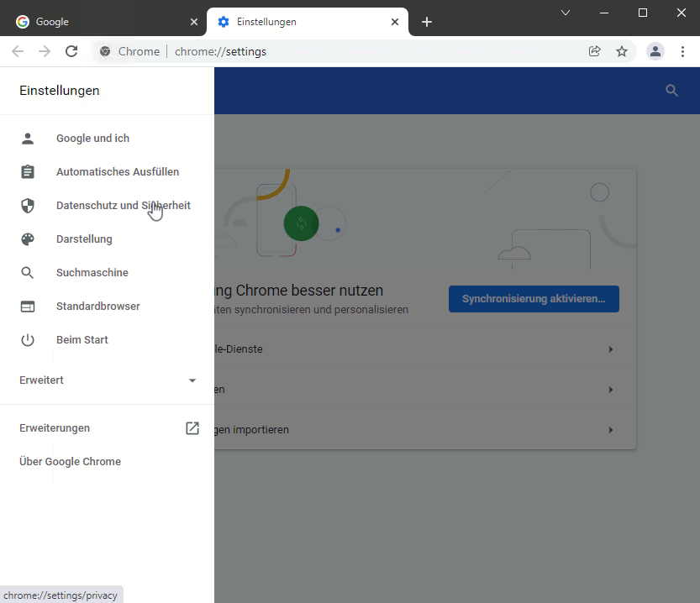Open Über Google Chrome page

108,462
